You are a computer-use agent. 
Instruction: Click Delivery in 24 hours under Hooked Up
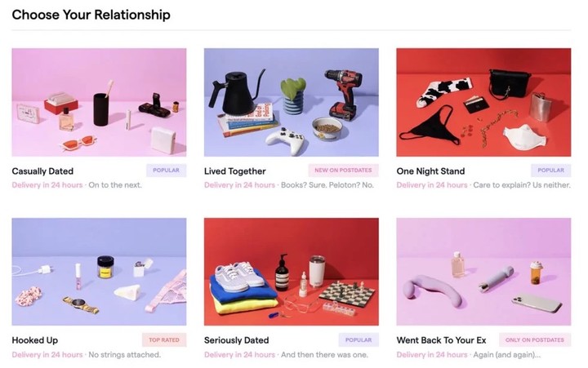coord(47,354)
